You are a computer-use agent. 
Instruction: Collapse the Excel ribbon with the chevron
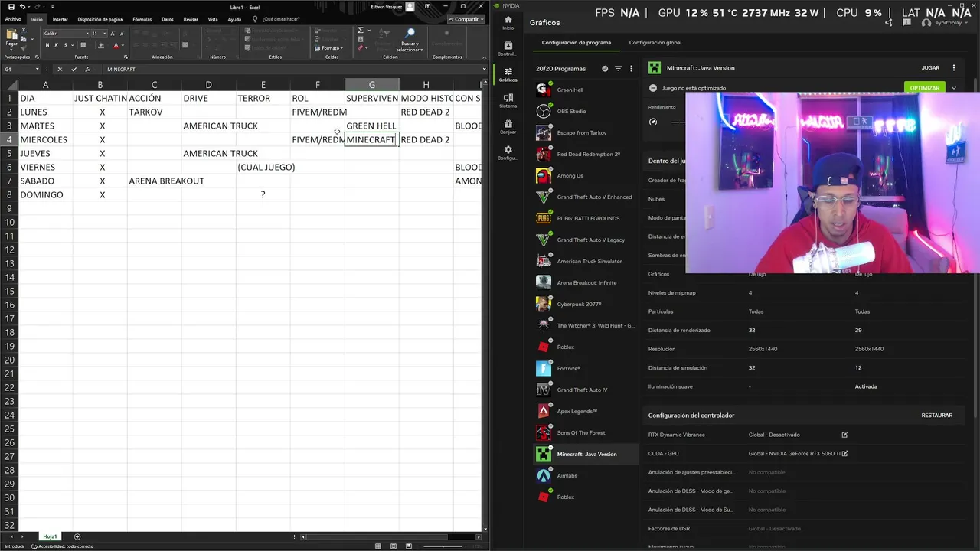point(482,57)
